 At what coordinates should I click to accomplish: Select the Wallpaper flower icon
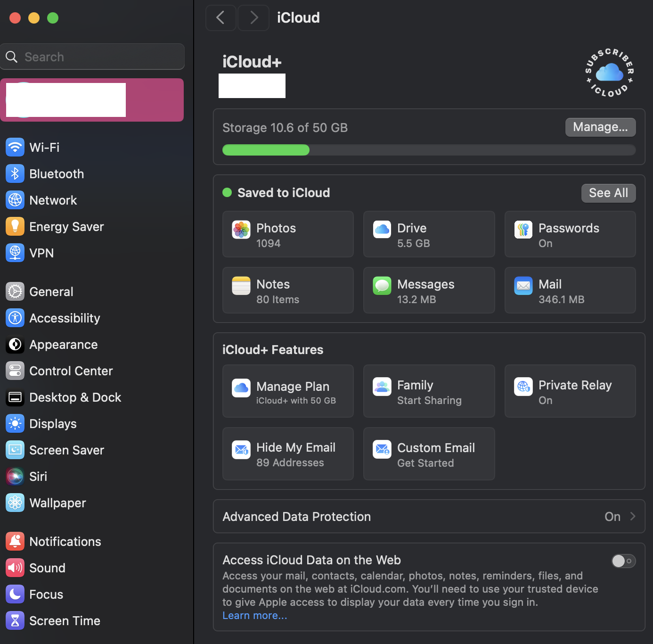click(x=15, y=503)
